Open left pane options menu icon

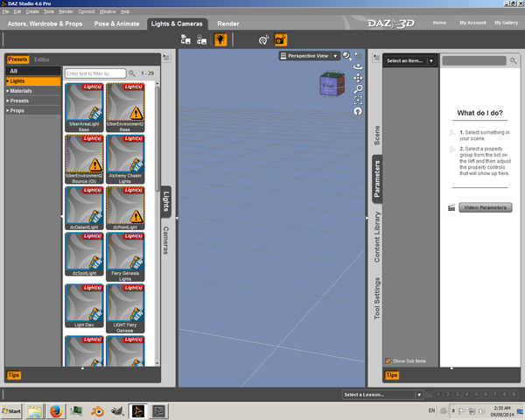click(166, 57)
